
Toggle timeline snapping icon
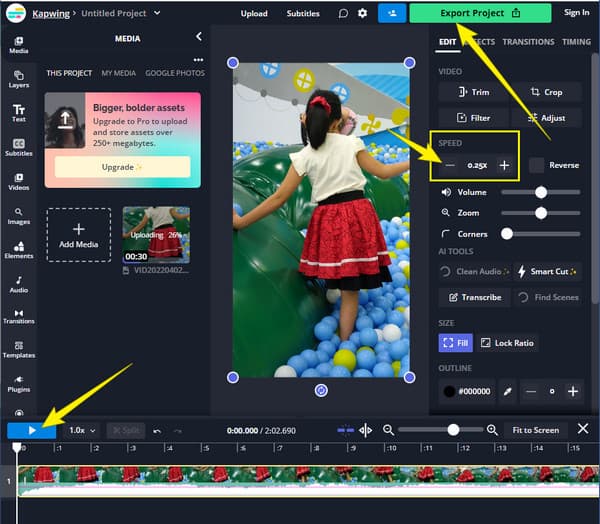345,430
